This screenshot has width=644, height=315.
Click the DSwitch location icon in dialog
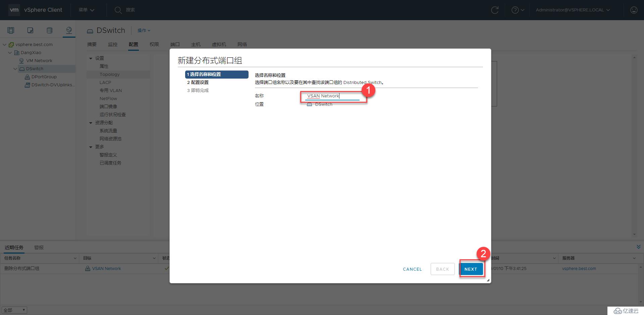pos(310,104)
